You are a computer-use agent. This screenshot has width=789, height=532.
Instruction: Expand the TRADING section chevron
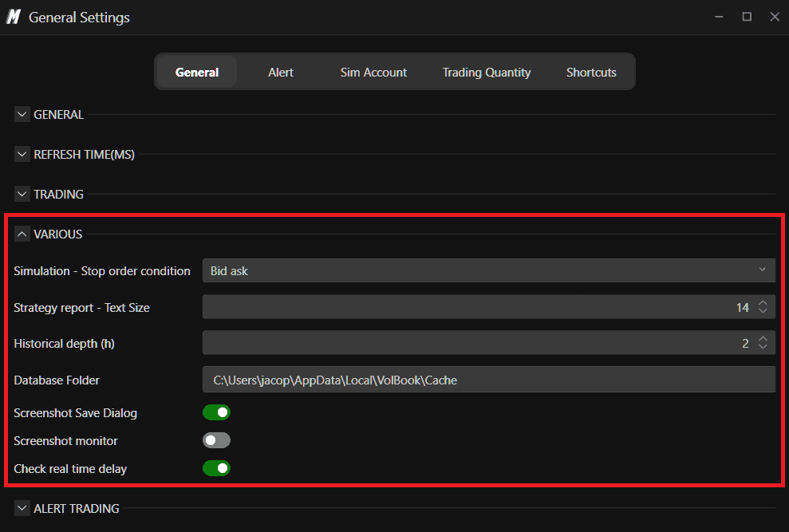22,194
